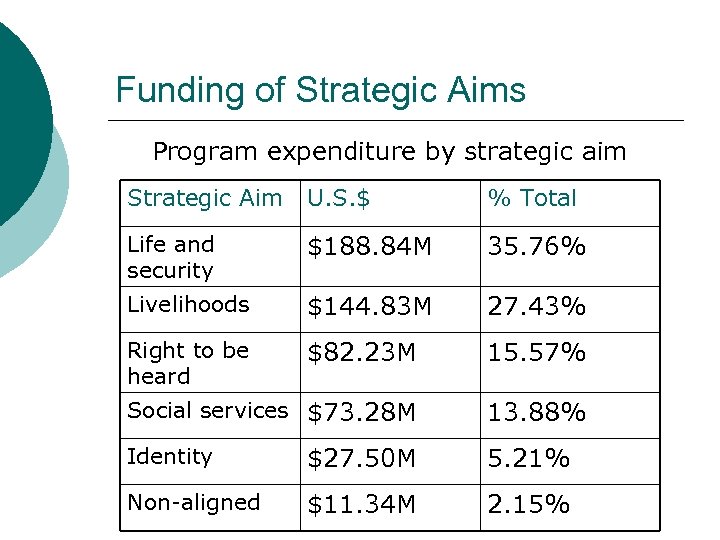Click the $144.83M amount cell
Screen dimensions: 720x540
369,308
